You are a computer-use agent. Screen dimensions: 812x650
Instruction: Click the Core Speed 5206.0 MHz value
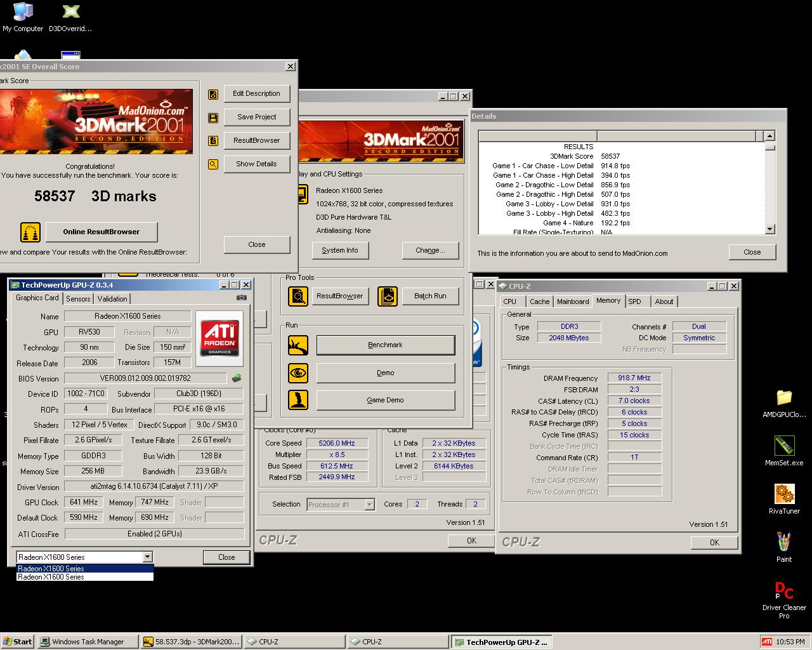[x=337, y=444]
